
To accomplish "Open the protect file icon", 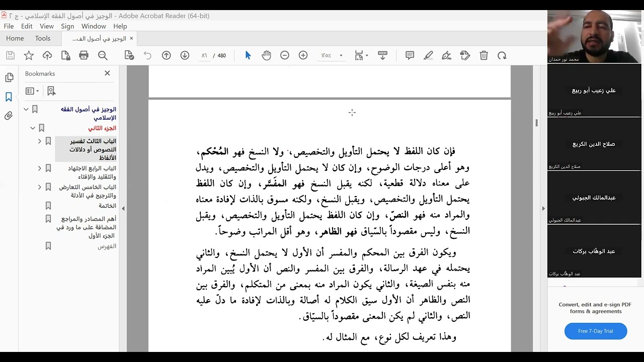I will coord(65,56).
